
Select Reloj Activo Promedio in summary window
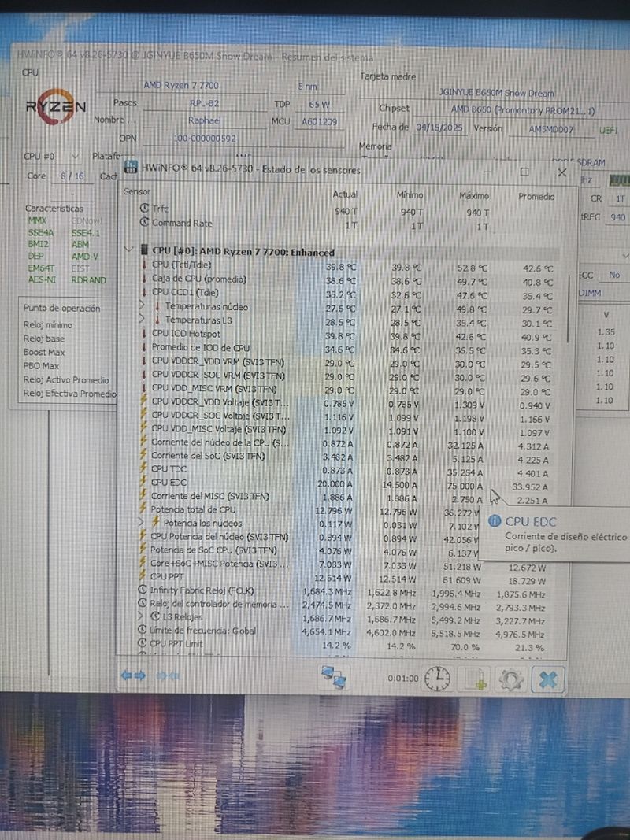tap(66, 379)
